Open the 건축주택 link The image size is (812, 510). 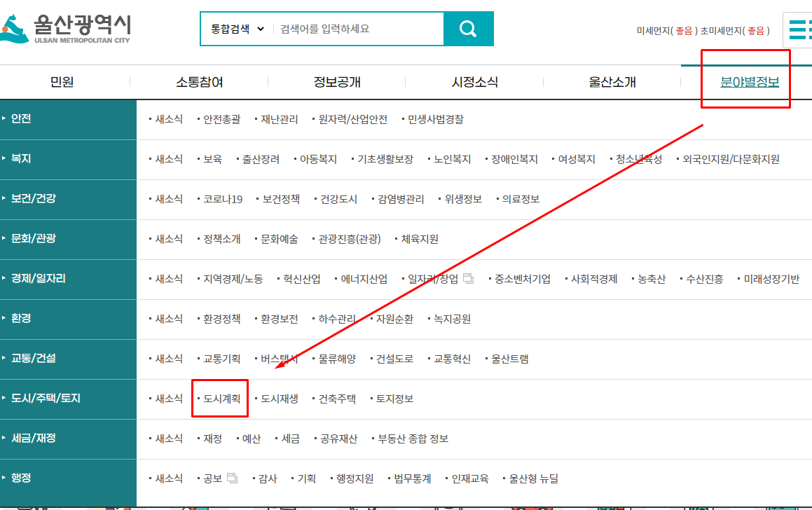tap(337, 399)
